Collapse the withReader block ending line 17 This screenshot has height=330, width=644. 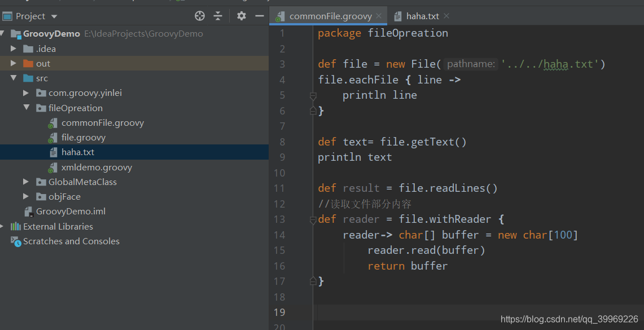point(313,281)
